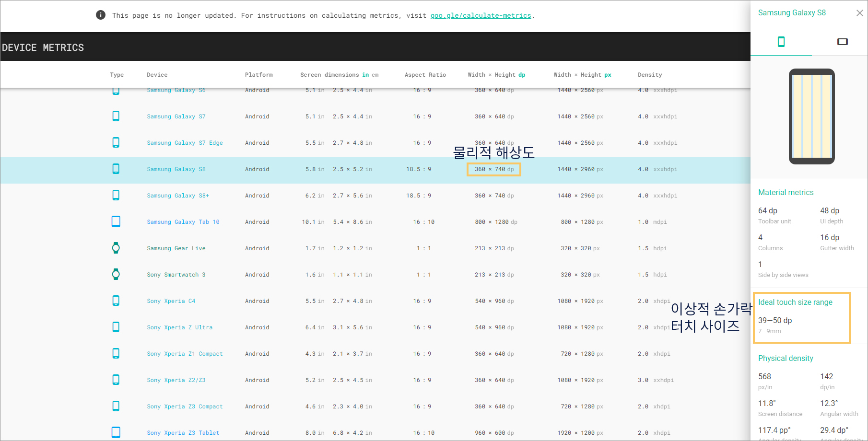Click watch icon for Sony Smartwatch 3
This screenshot has width=868, height=441.
(116, 274)
